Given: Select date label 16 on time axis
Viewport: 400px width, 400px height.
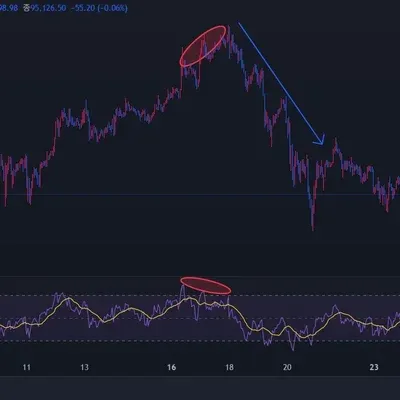Looking at the screenshot, I should pos(171,367).
